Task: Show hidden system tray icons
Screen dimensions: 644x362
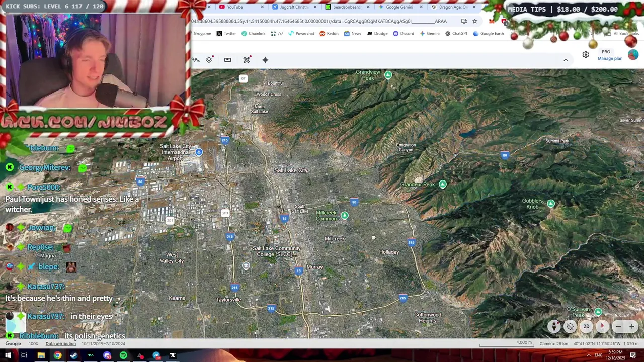Action: [588, 355]
